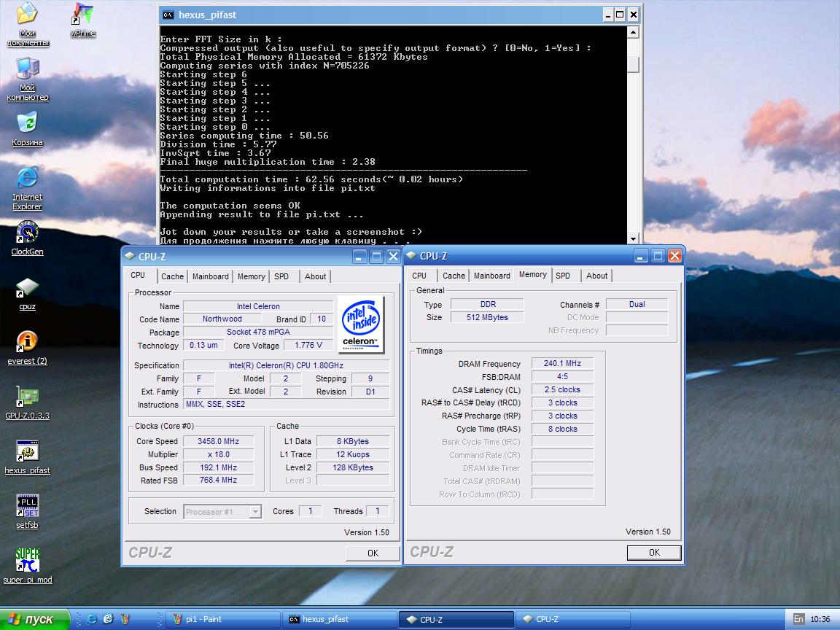
Task: Click the L1 Trace value 12 Kuops
Action: pyautogui.click(x=352, y=454)
